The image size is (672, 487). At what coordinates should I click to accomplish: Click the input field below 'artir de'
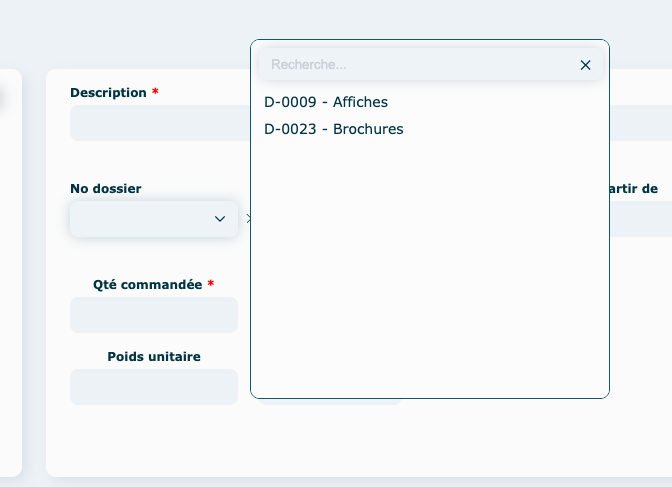tap(640, 219)
